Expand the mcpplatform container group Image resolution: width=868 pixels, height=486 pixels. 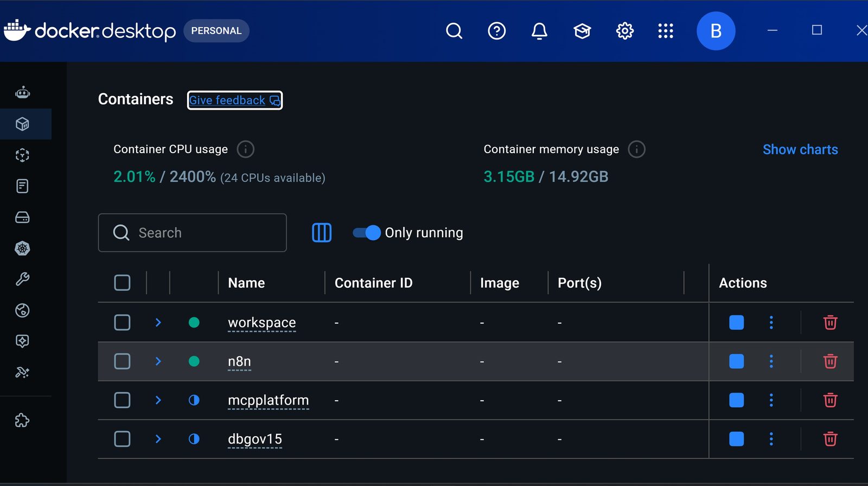pos(158,400)
